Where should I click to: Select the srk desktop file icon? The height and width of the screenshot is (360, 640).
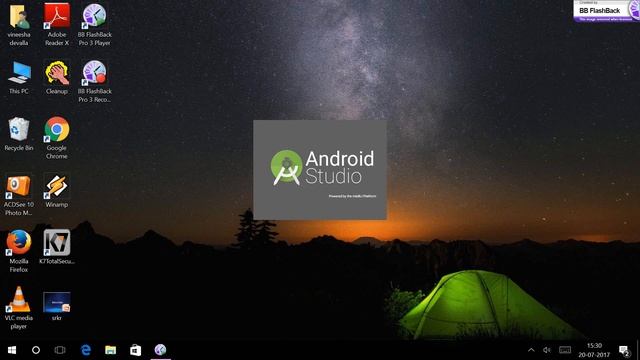coord(57,306)
